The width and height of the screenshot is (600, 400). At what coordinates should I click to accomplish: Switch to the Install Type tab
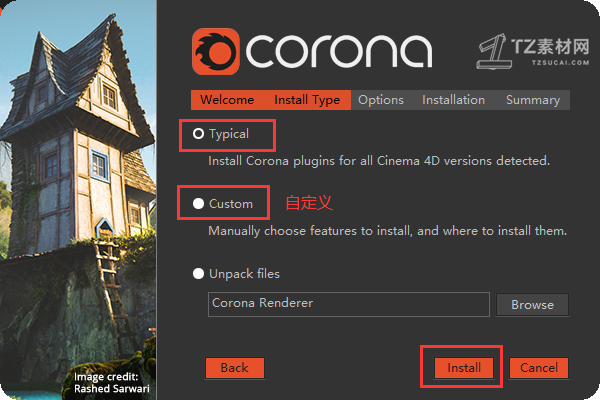tap(307, 100)
